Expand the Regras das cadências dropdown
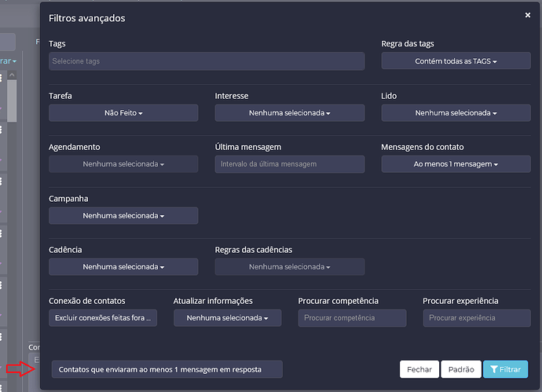The image size is (542, 392). coord(290,266)
